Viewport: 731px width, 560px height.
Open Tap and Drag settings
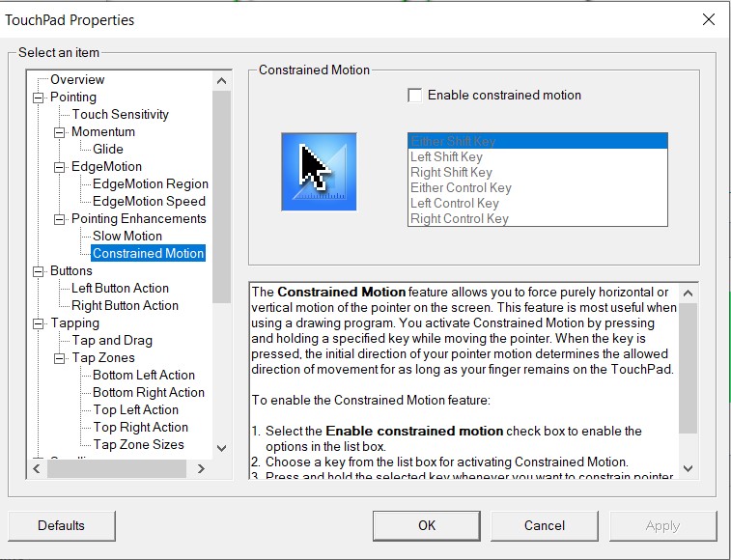(x=112, y=340)
